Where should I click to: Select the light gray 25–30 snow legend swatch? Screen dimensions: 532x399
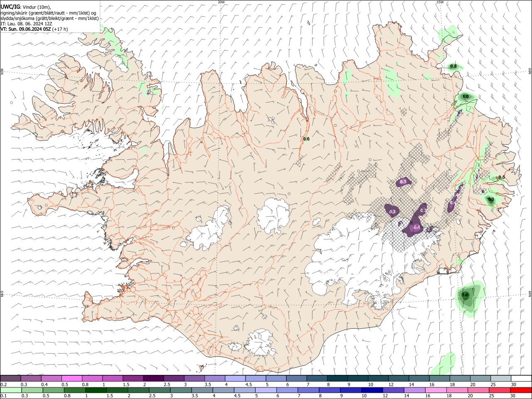coord(500,378)
